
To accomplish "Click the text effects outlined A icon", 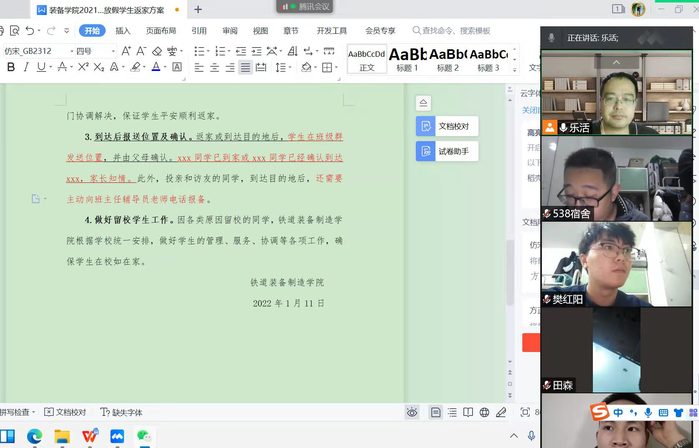I will coord(114,67).
